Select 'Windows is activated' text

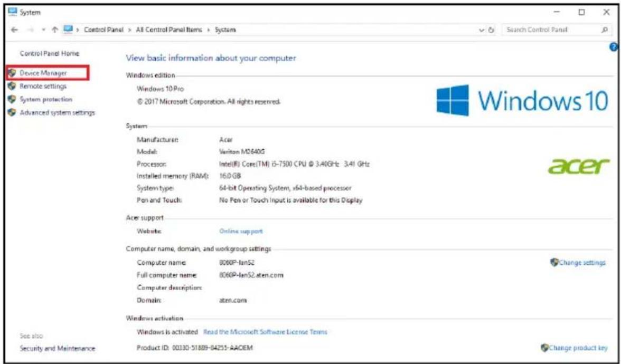167,332
